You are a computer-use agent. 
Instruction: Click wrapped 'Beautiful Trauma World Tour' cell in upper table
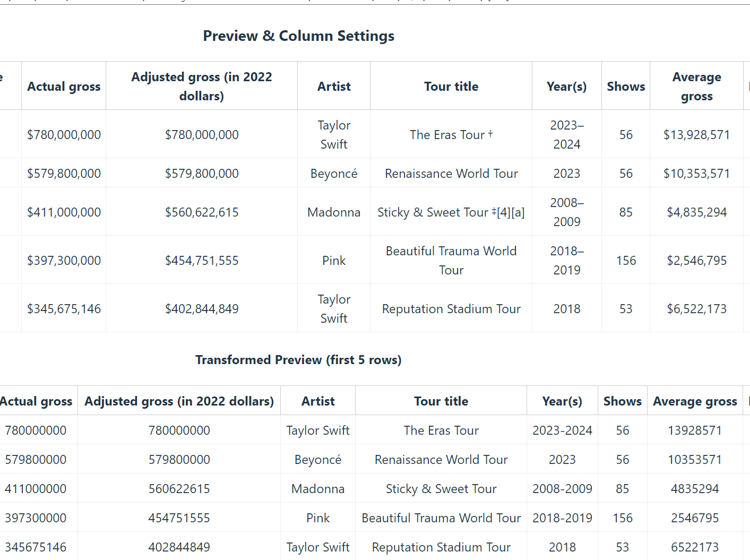click(451, 261)
